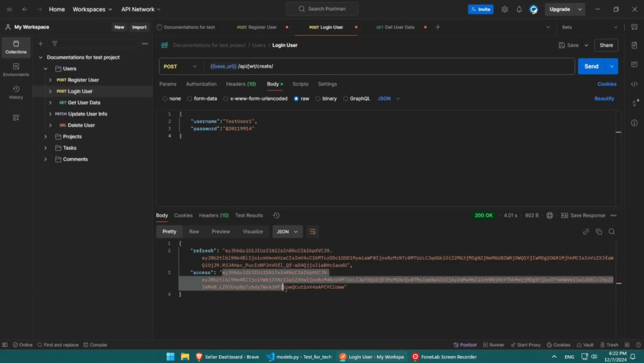Click the Search Postman box
The width and height of the screenshot is (644, 363).
[322, 8]
